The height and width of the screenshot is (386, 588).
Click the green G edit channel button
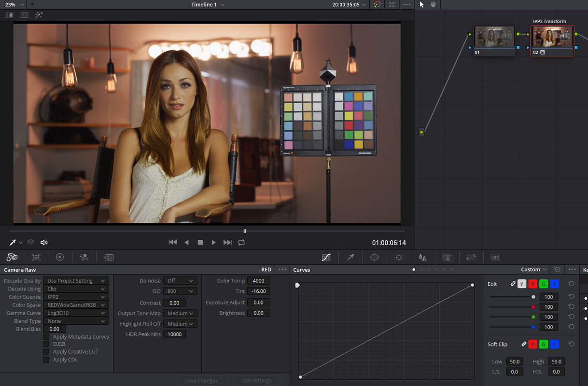544,284
